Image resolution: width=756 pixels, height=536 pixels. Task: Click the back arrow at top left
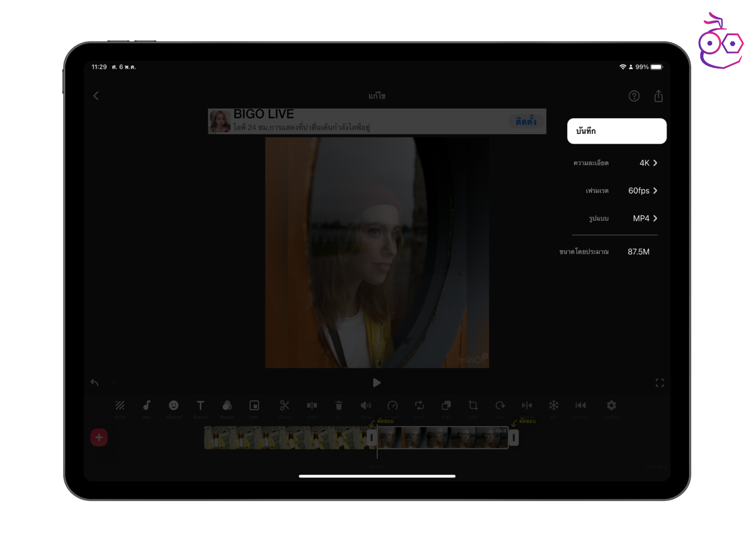pyautogui.click(x=96, y=96)
